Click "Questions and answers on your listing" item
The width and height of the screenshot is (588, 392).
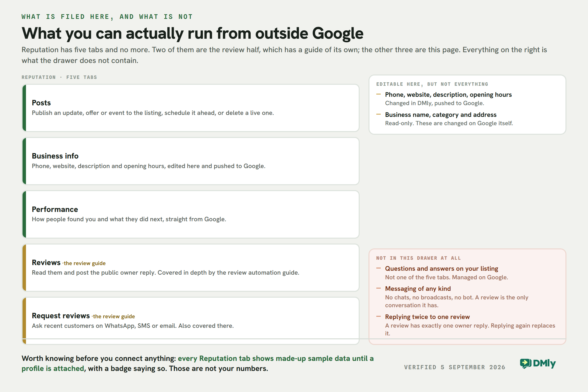pyautogui.click(x=441, y=269)
